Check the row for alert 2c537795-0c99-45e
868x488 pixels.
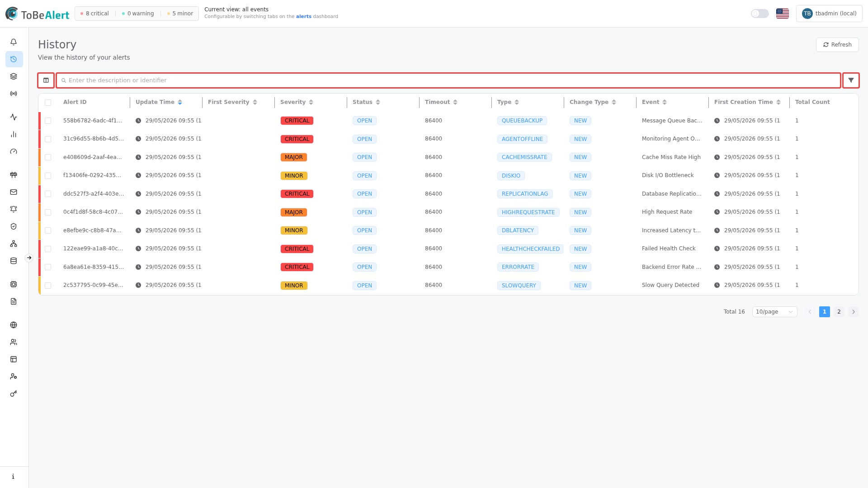[48, 286]
